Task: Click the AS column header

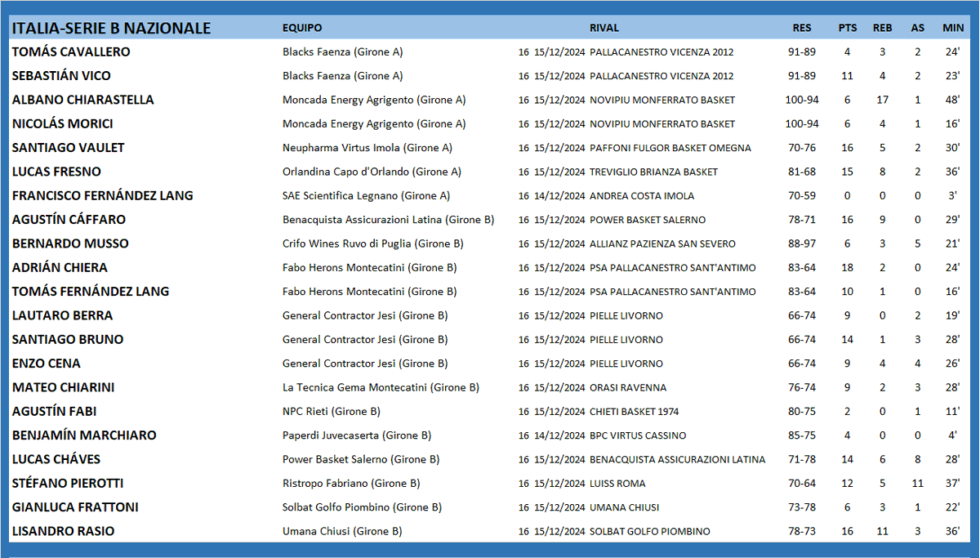Action: point(918,28)
